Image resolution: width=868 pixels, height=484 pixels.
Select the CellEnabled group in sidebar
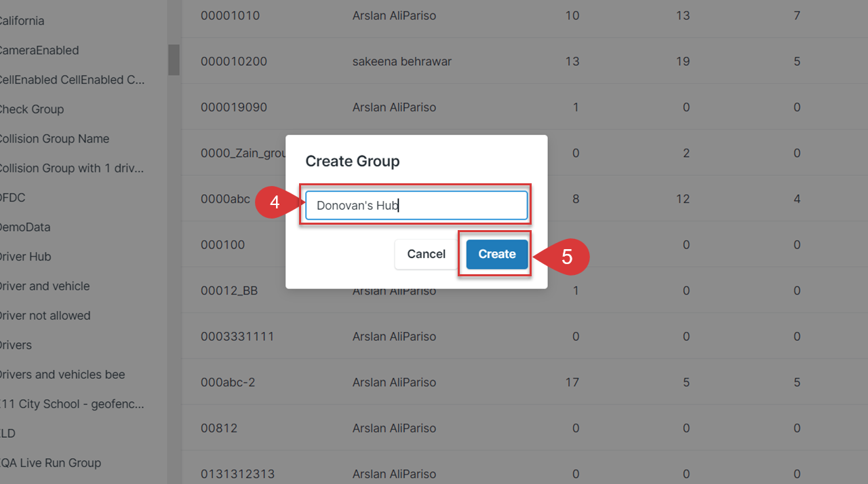point(71,79)
